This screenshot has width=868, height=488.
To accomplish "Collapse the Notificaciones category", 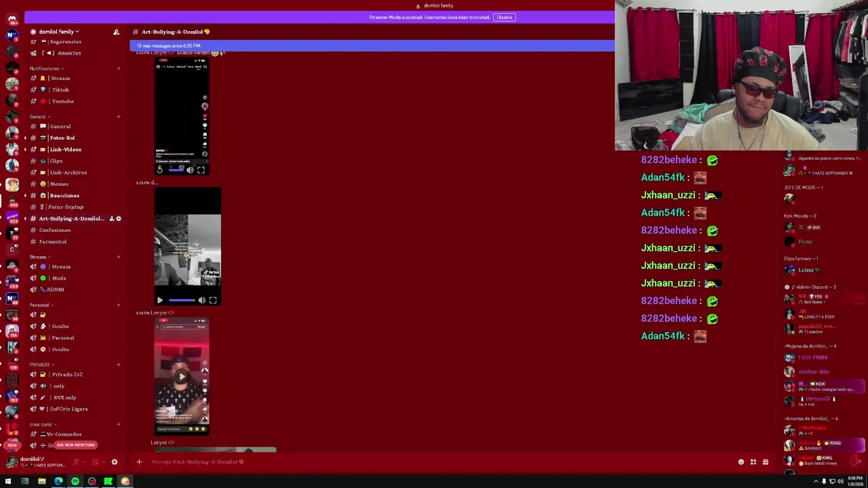I will point(46,68).
